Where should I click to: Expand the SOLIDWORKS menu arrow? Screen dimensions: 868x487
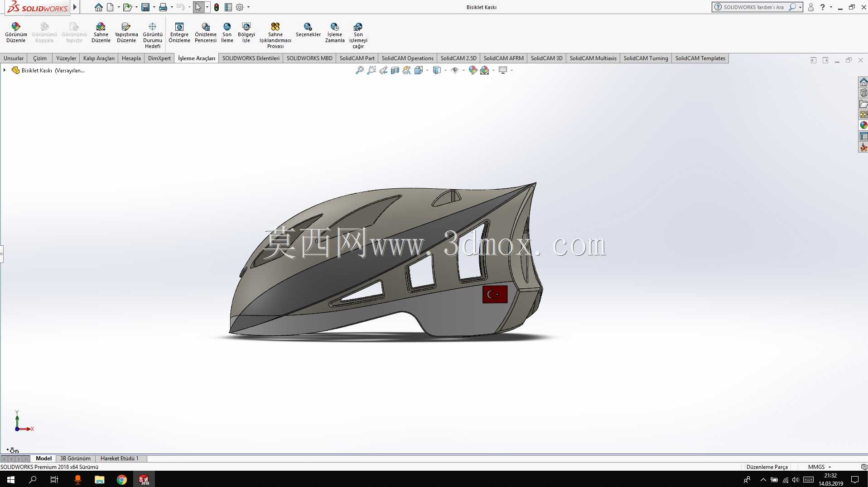click(75, 7)
